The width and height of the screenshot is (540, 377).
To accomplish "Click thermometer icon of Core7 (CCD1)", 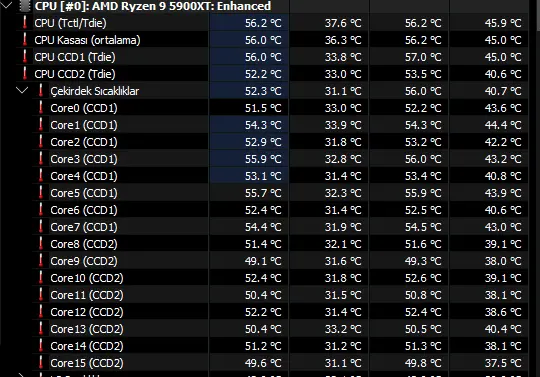I will pos(41,227).
